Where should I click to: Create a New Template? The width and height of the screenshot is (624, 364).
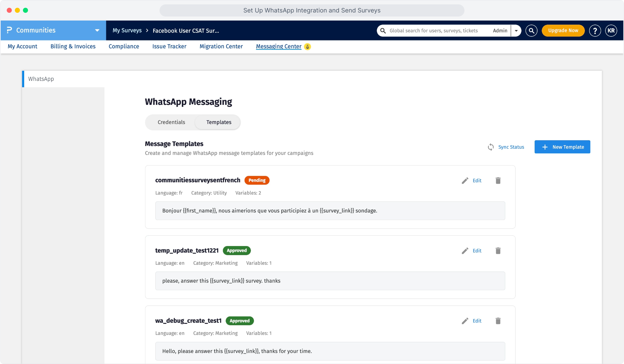tap(562, 147)
